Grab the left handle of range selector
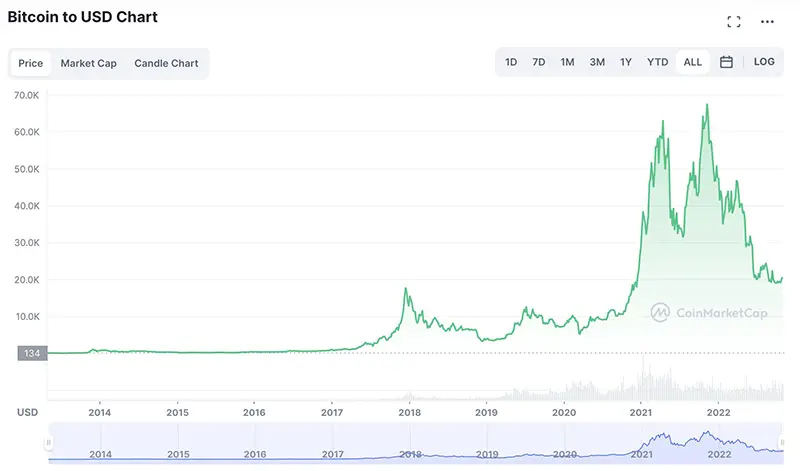This screenshot has width=800, height=471. (x=48, y=442)
